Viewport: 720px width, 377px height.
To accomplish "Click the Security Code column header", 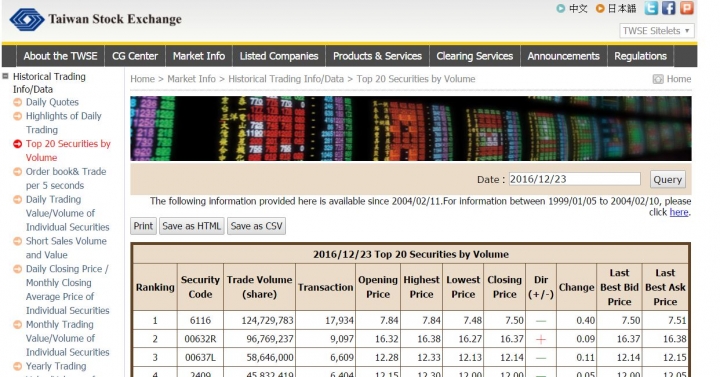I will tap(200, 287).
